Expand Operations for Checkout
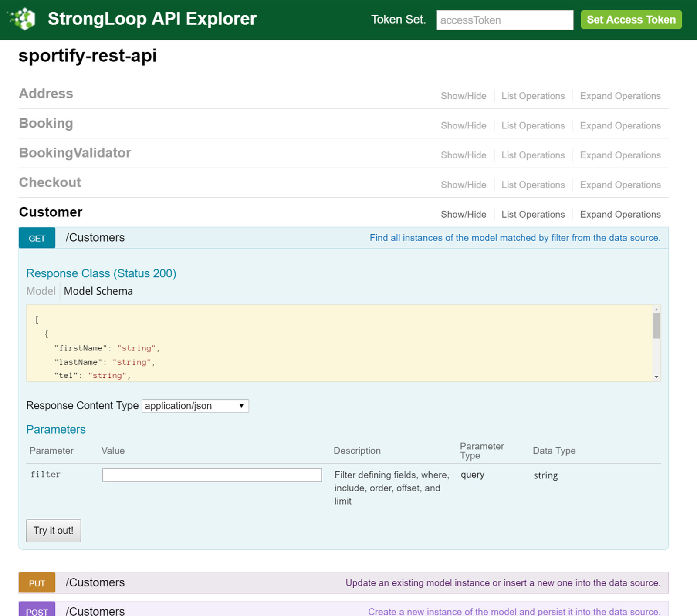697x616 pixels. (x=620, y=185)
